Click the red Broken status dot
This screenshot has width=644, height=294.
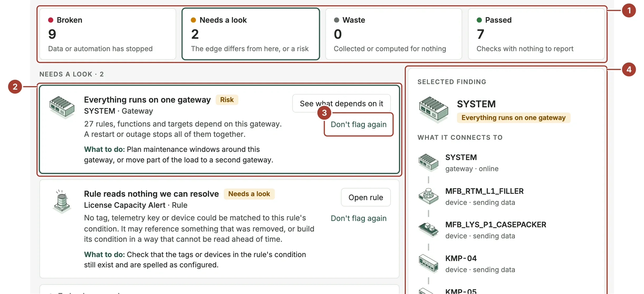(51, 20)
